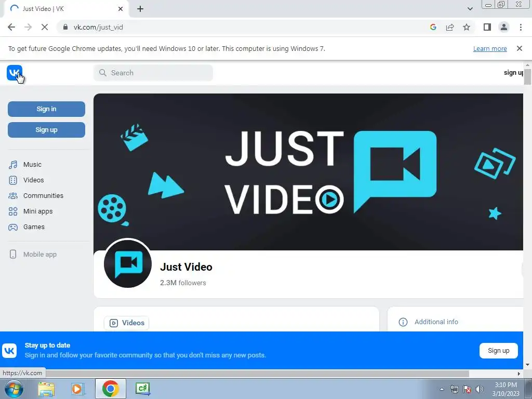Click the Music note icon
This screenshot has width=532, height=399.
click(x=13, y=165)
